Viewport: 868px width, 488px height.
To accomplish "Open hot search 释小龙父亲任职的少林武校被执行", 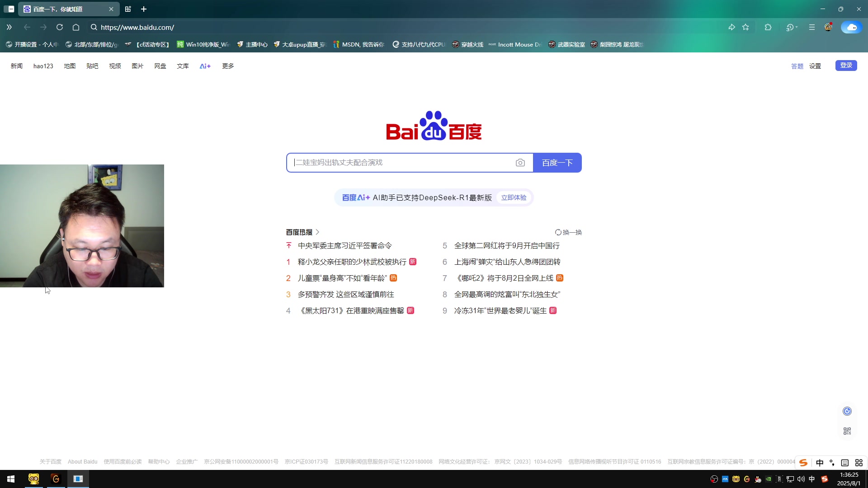I will click(352, 262).
